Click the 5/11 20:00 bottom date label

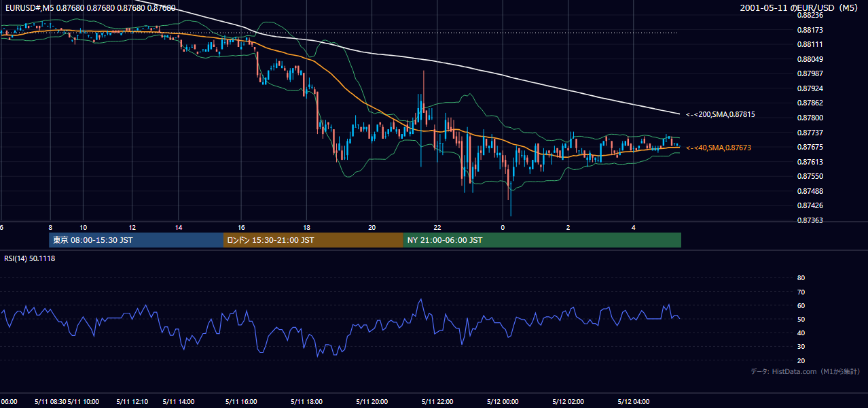tap(372, 402)
